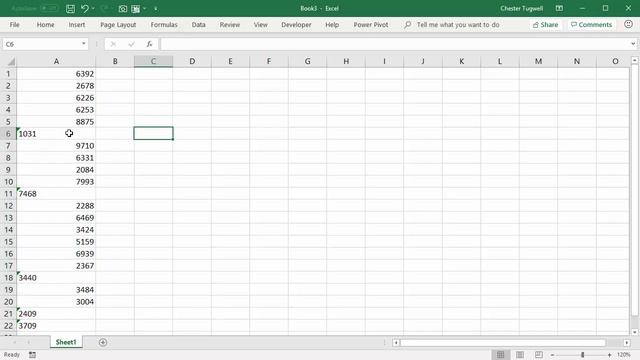Click the macro recording icon in status bar
The image size is (640, 360).
click(32, 355)
